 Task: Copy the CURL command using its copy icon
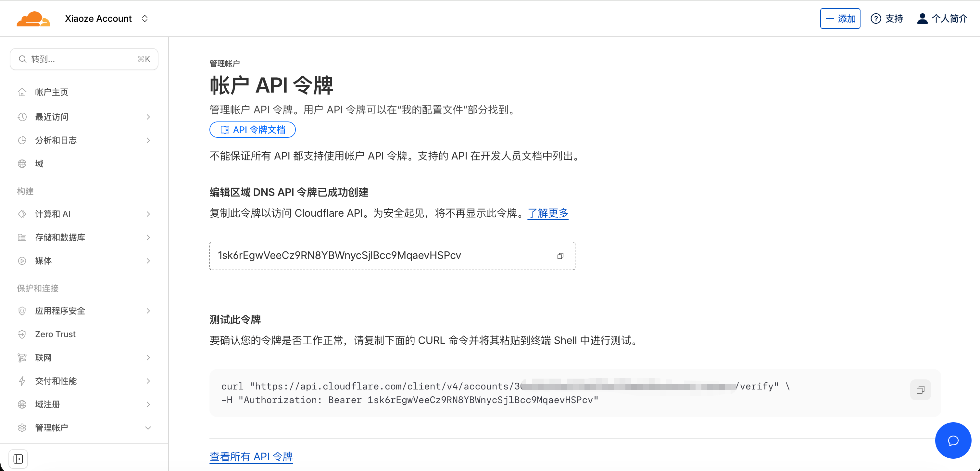921,389
